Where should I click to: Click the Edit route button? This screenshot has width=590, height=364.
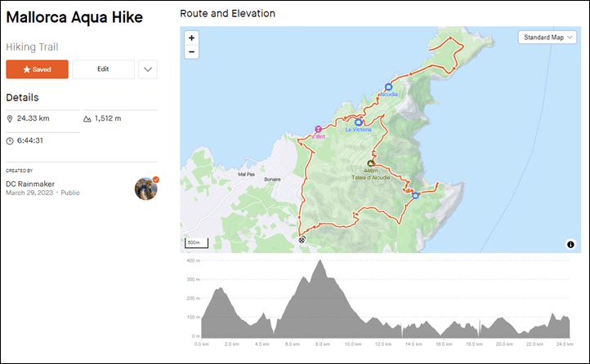(103, 69)
